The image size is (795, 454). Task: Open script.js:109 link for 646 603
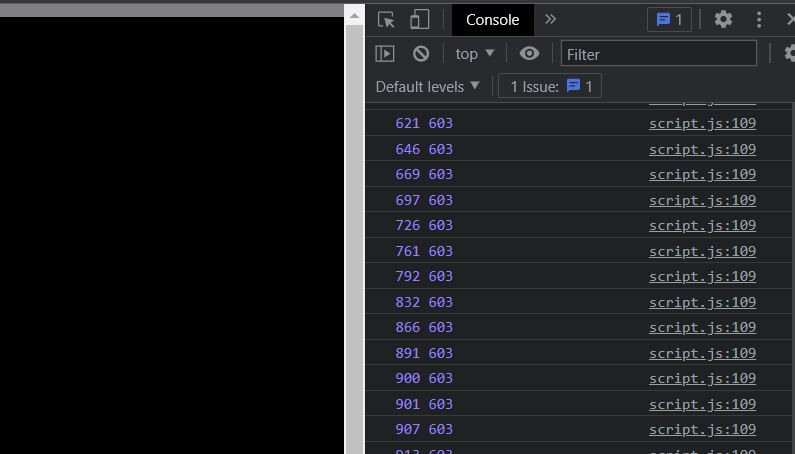tap(702, 149)
